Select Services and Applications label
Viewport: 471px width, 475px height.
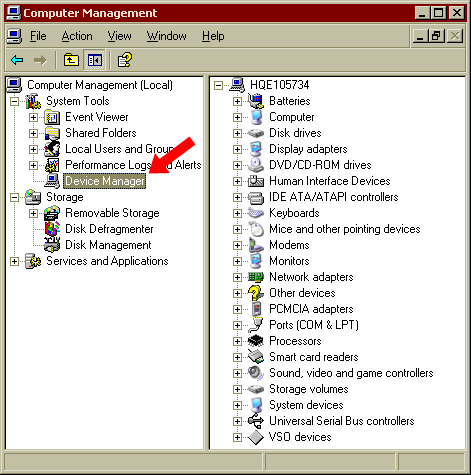click(107, 261)
